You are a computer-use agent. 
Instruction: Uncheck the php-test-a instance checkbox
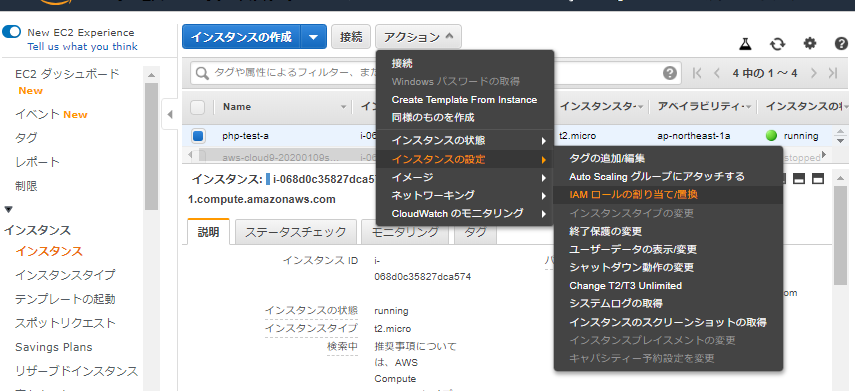(198, 136)
